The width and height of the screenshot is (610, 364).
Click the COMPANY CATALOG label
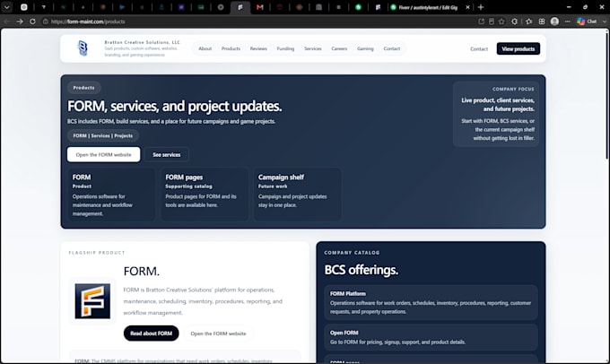[x=352, y=253]
